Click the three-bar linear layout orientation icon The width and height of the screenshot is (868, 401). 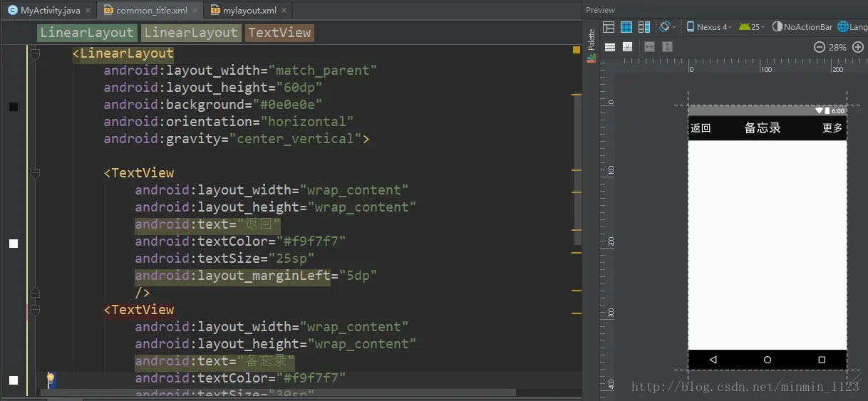610,47
